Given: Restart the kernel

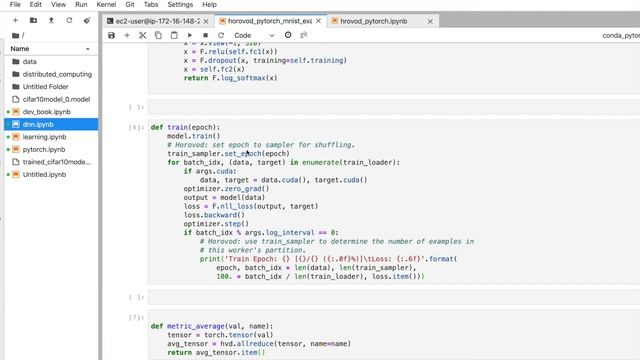Looking at the screenshot, I should coord(221,36).
